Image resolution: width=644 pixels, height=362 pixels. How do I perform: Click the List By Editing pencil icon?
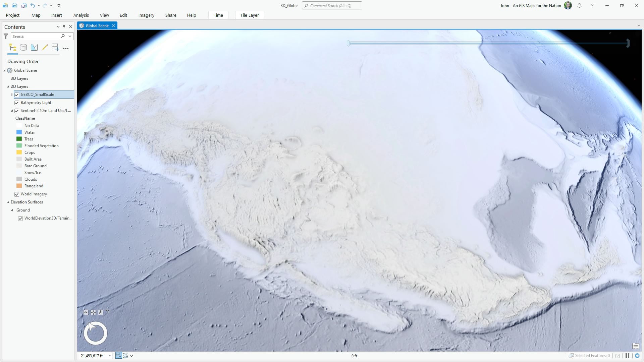(45, 48)
